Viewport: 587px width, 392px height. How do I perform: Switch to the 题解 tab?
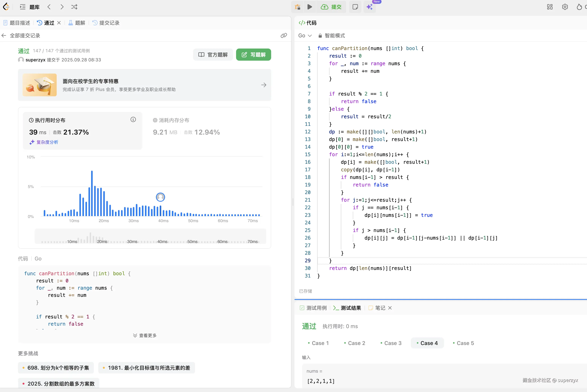pyautogui.click(x=77, y=23)
